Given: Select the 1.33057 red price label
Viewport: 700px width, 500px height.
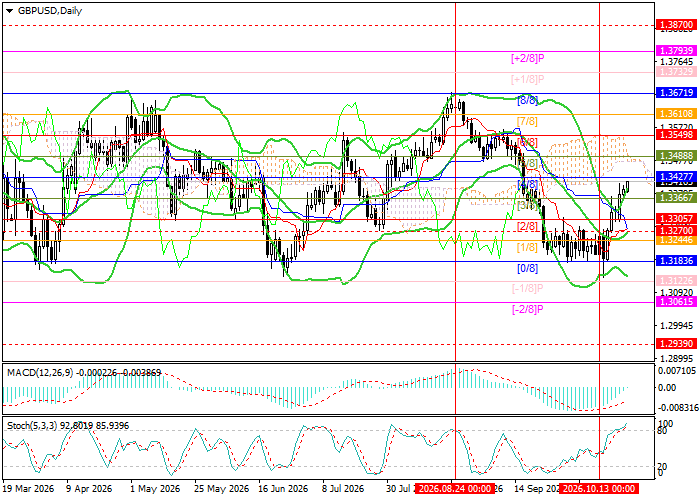Looking at the screenshot, I should (x=677, y=219).
